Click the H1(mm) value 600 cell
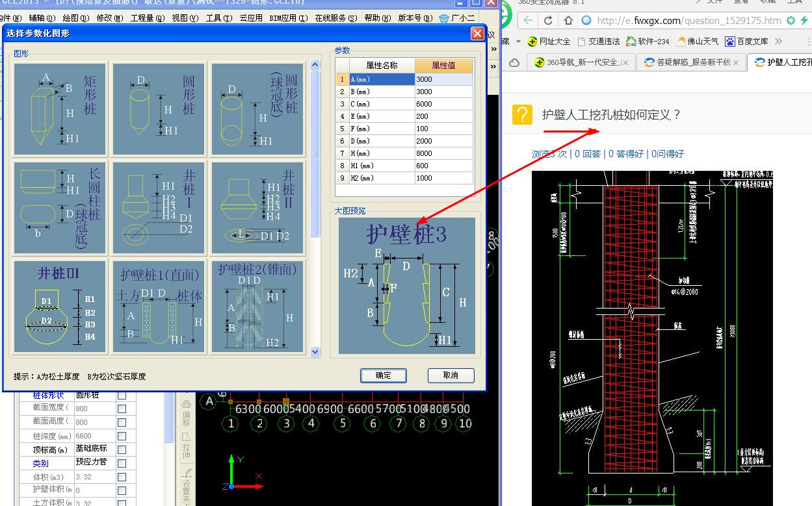This screenshot has width=812, height=506. tap(444, 166)
